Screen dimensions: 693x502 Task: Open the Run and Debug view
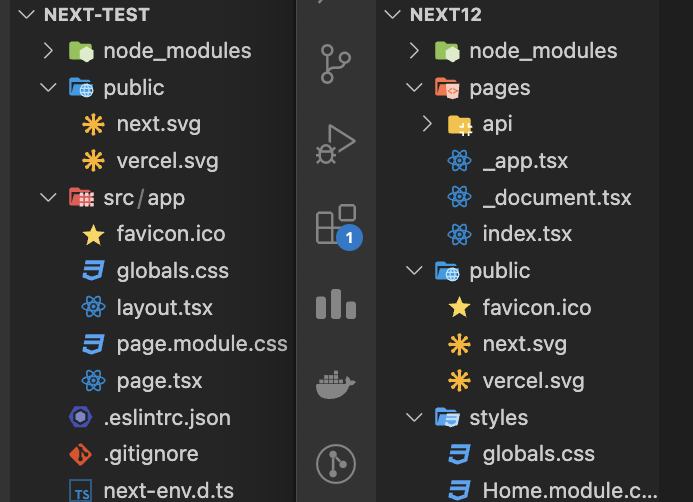(x=335, y=145)
